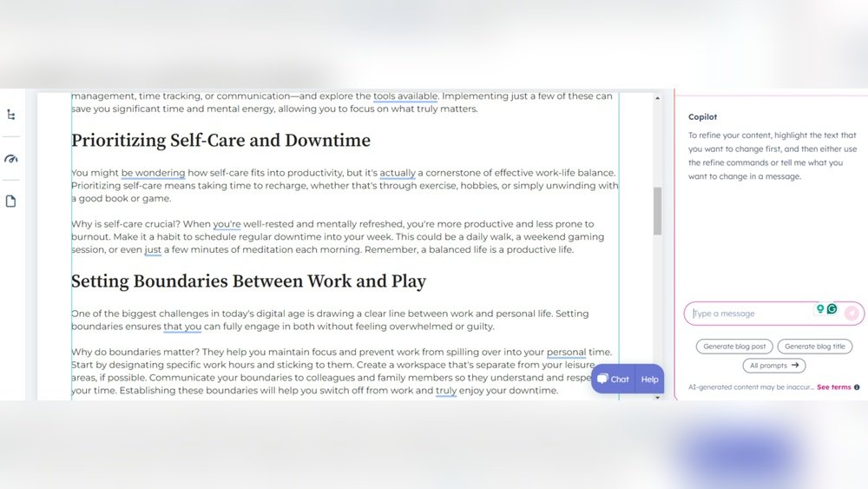Image resolution: width=868 pixels, height=489 pixels.
Task: Click underlined word "actually"
Action: click(398, 173)
